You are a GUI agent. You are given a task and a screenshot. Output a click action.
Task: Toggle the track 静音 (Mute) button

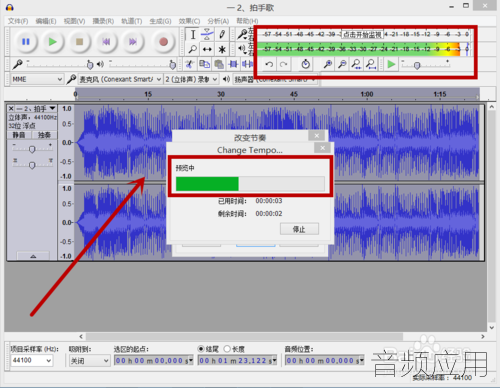point(19,135)
